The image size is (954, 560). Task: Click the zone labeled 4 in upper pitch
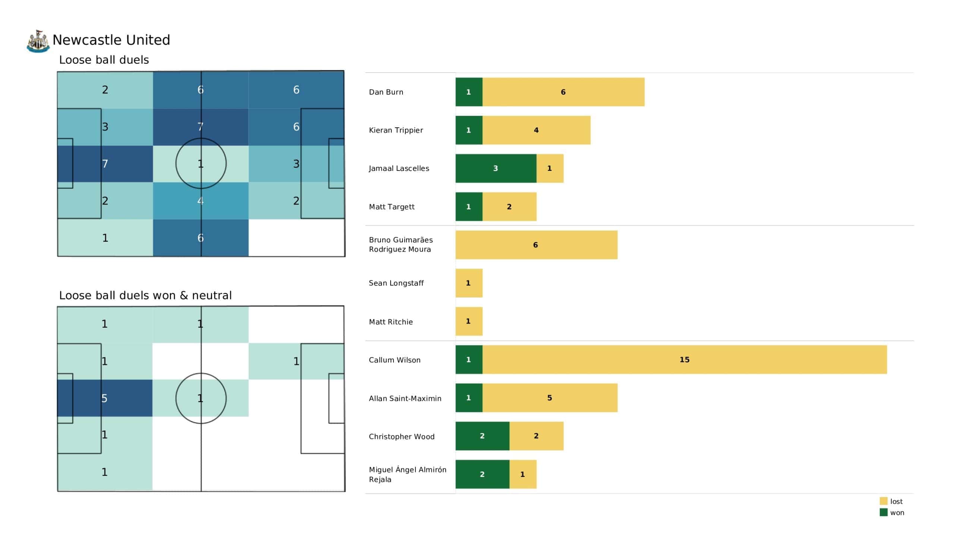coord(200,201)
